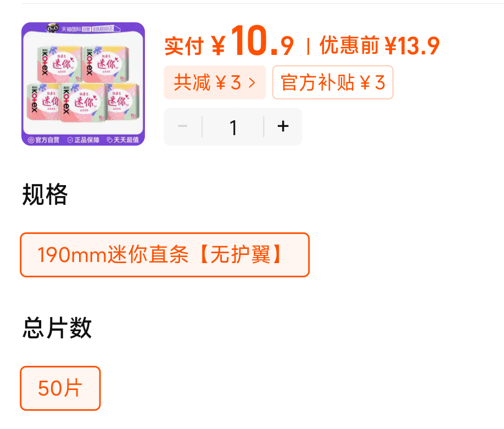Click the 官方补贴¥3 subsidy tag
Image resolution: width=504 pixels, height=429 pixels.
coord(333,82)
